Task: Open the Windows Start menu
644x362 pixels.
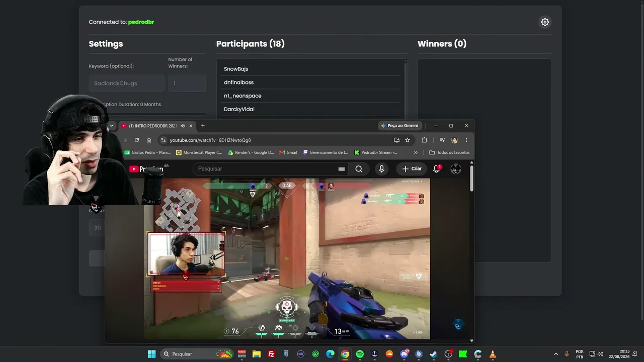Action: click(x=151, y=354)
